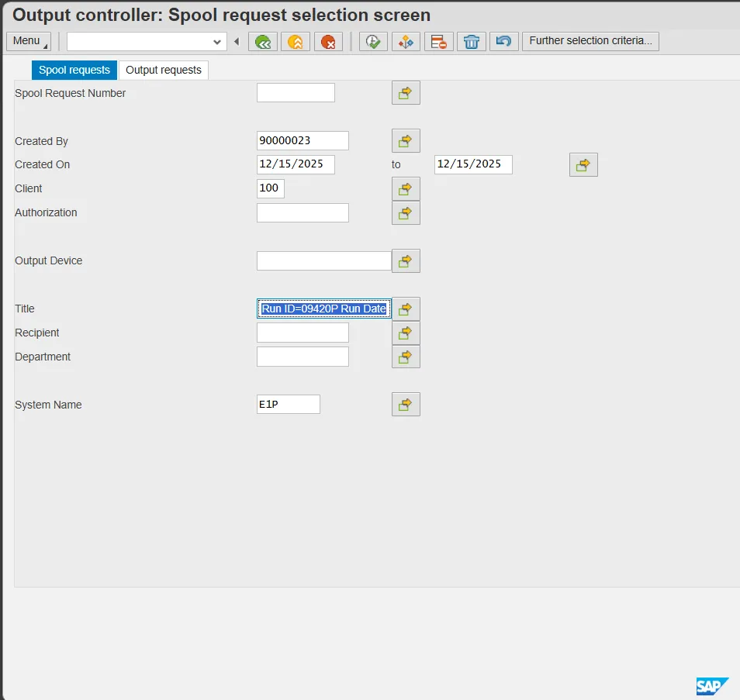This screenshot has height=700, width=740.
Task: Click the trash can delete icon
Action: point(471,42)
